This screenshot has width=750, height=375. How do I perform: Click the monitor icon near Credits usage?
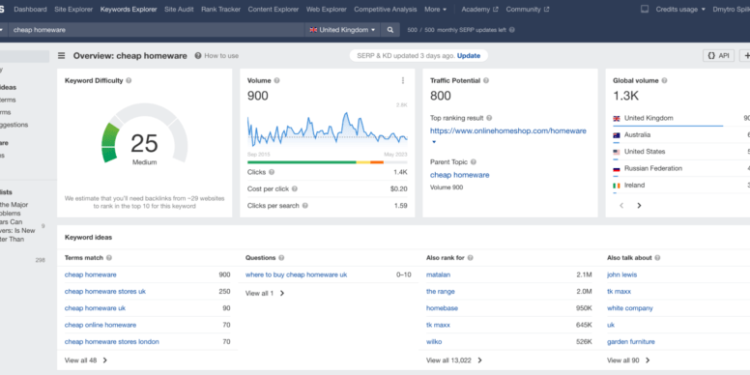(x=644, y=9)
